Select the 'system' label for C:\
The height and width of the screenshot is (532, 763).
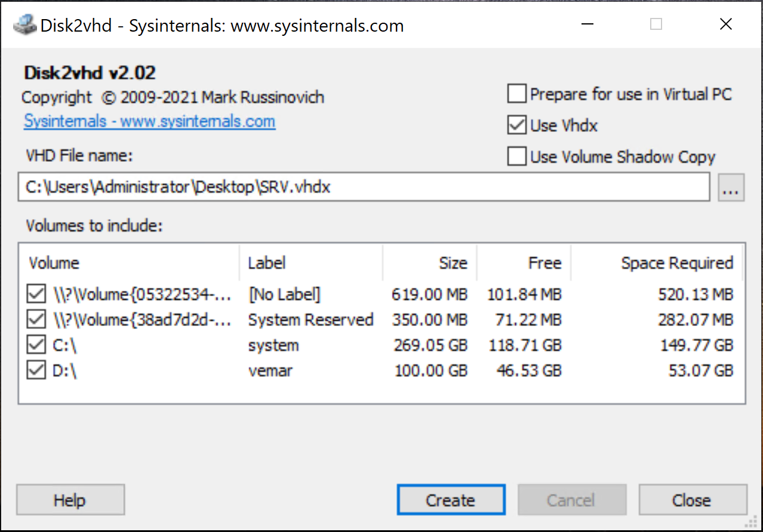coord(273,346)
